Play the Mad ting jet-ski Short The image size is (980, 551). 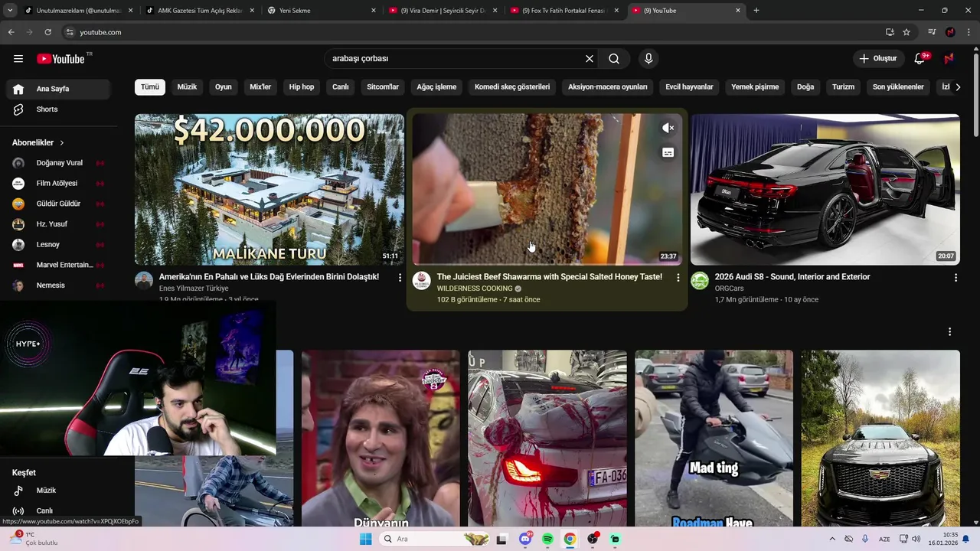[714, 438]
